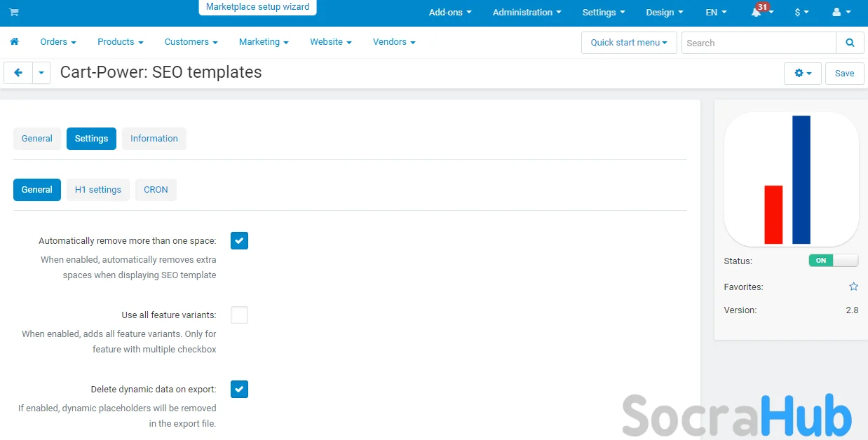The height and width of the screenshot is (440, 868).
Task: Change language using EN dropdown
Action: pyautogui.click(x=716, y=13)
